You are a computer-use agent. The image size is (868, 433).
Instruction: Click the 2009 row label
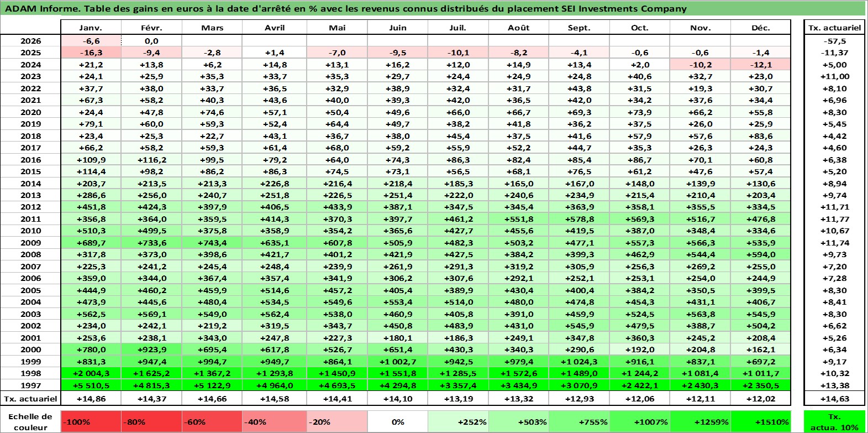[x=30, y=243]
